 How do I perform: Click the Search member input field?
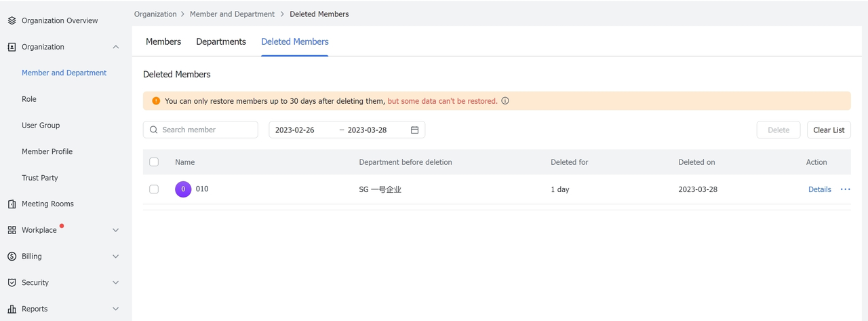[207, 130]
